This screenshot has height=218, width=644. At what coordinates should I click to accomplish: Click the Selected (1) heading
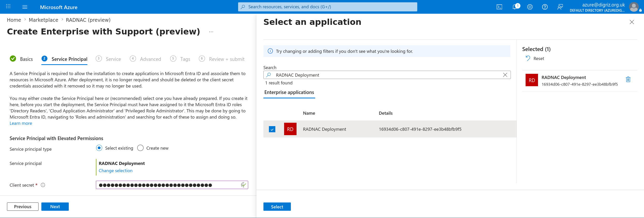536,49
